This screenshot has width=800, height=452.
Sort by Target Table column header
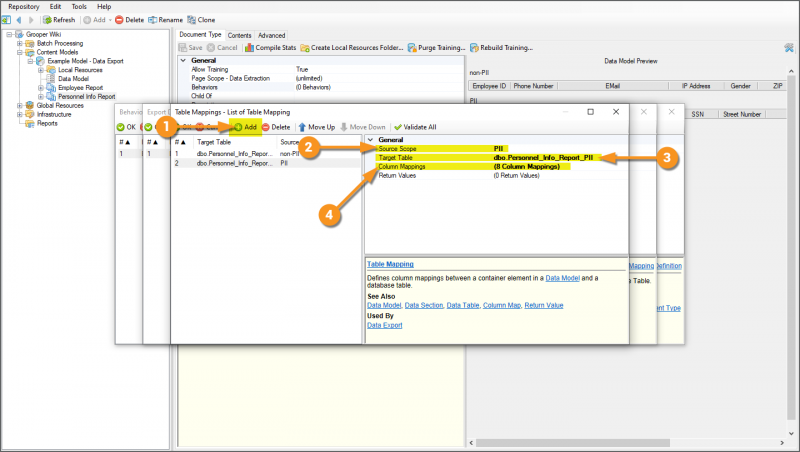click(x=236, y=142)
